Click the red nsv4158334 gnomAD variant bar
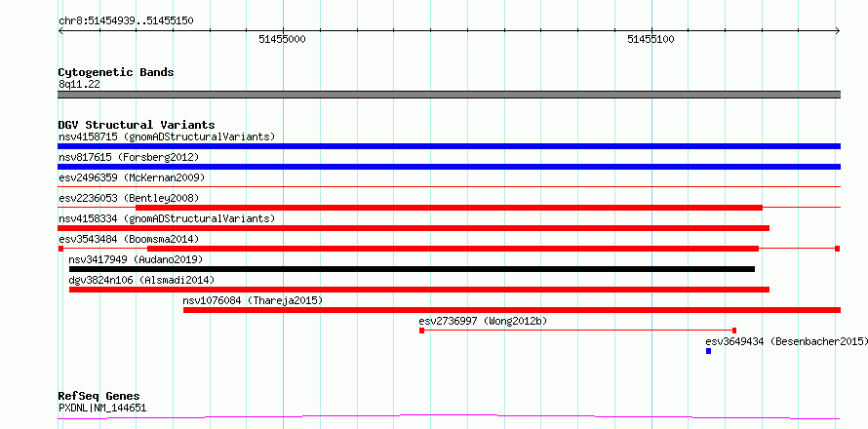 click(414, 228)
